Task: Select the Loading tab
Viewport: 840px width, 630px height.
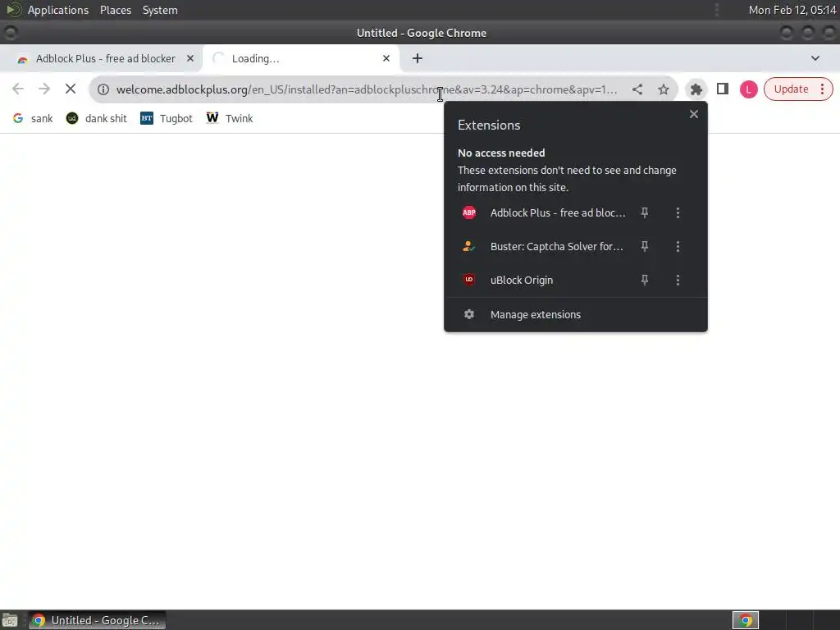Action: [301, 58]
